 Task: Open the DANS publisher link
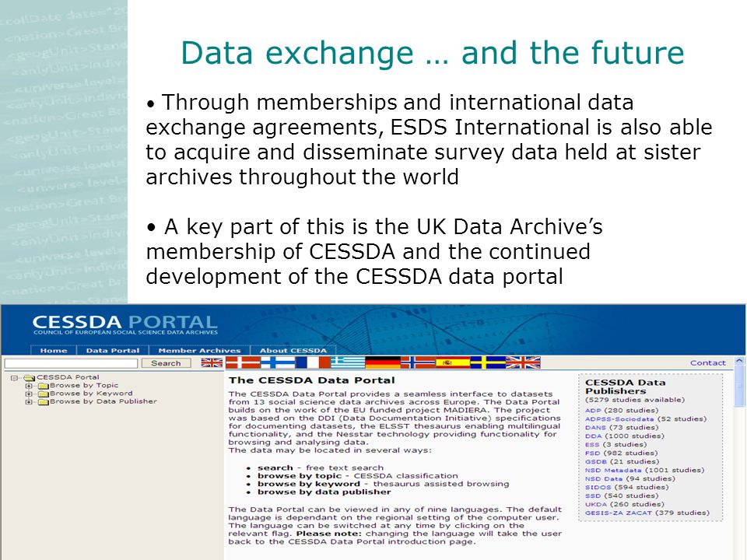(x=595, y=428)
